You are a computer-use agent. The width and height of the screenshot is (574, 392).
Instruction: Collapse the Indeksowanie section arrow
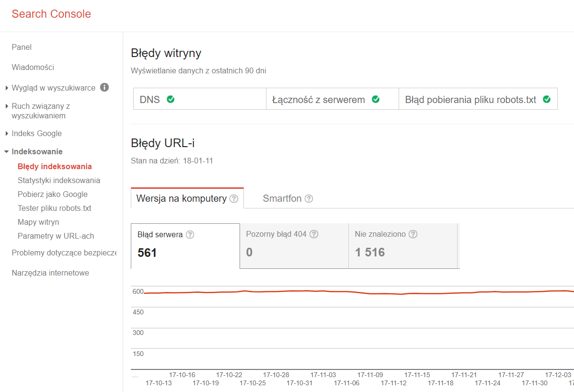click(6, 151)
